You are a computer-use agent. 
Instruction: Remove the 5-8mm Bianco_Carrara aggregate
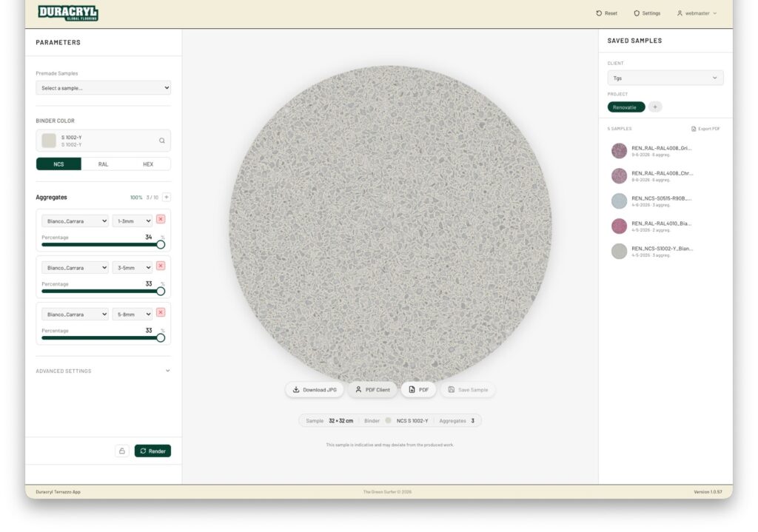tap(161, 313)
